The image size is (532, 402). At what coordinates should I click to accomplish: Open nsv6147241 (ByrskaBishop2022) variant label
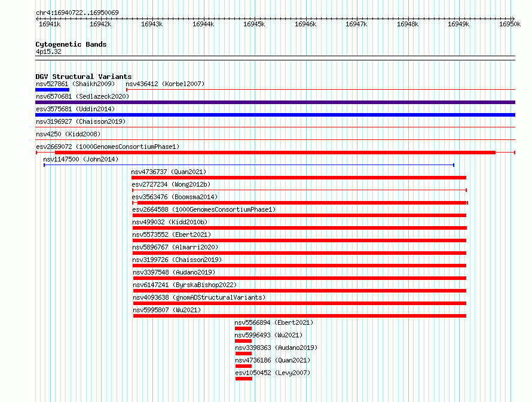[185, 285]
